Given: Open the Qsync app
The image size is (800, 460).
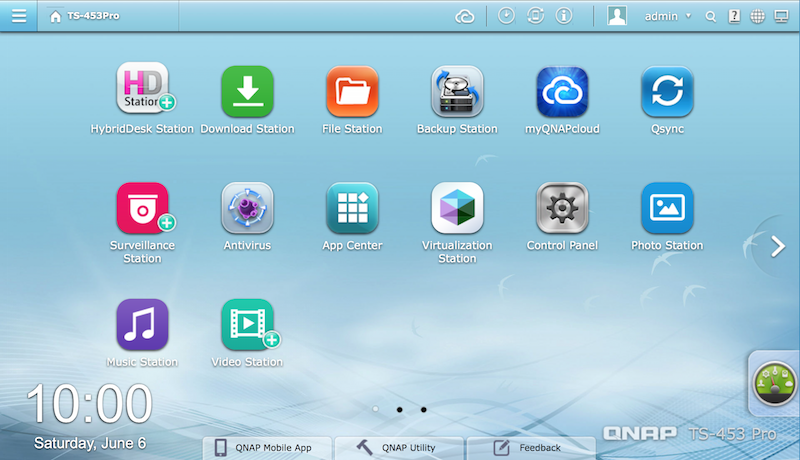Looking at the screenshot, I should coord(667,92).
